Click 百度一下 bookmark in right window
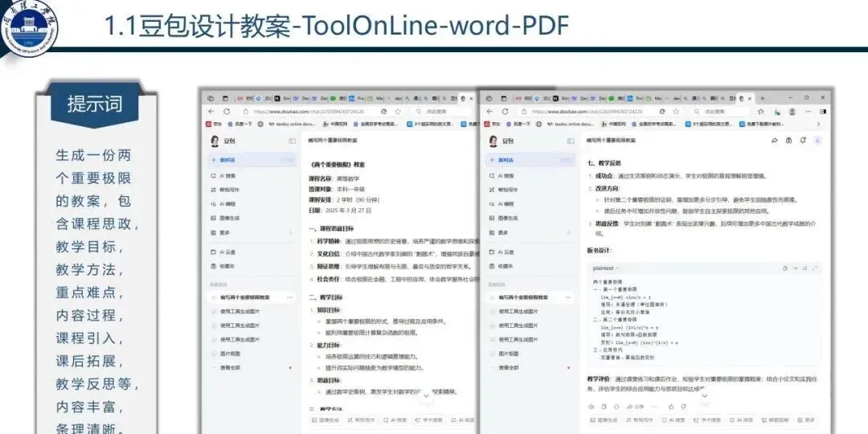This screenshot has height=434, width=868. tap(518, 124)
